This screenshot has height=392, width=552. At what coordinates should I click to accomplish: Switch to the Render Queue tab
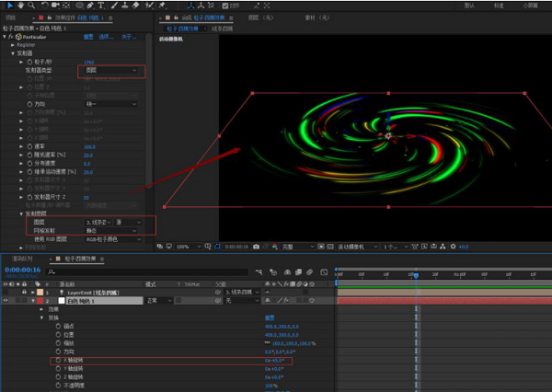(x=22, y=259)
